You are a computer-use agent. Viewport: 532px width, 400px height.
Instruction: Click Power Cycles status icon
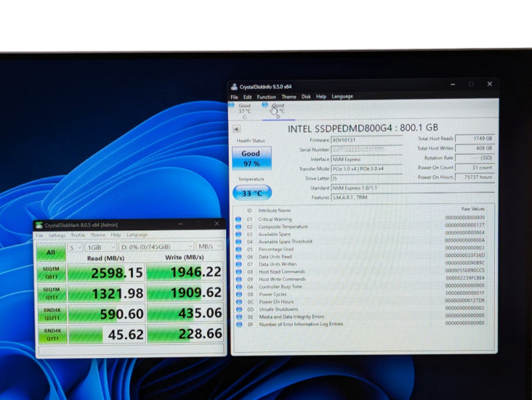[x=239, y=294]
